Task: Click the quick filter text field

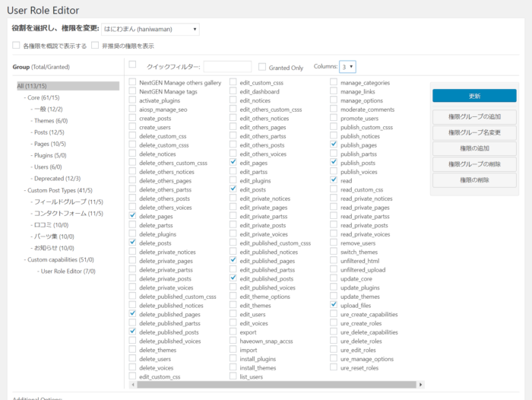Action: (x=227, y=67)
